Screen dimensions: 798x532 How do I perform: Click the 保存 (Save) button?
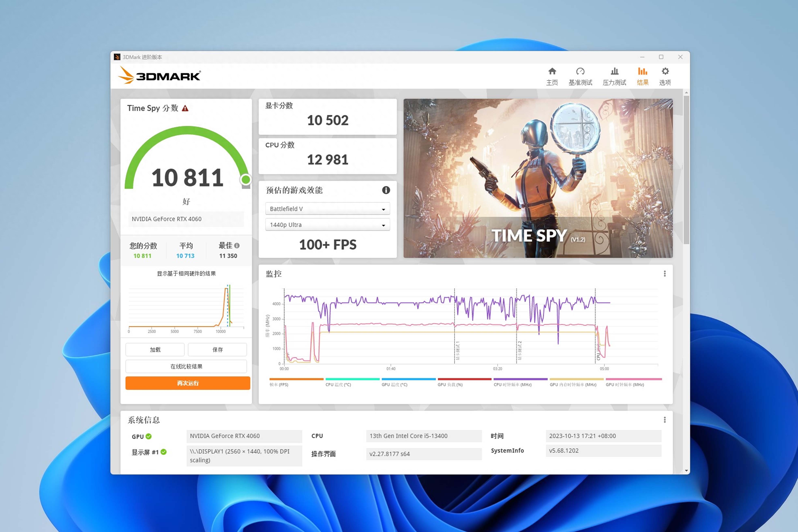click(218, 350)
